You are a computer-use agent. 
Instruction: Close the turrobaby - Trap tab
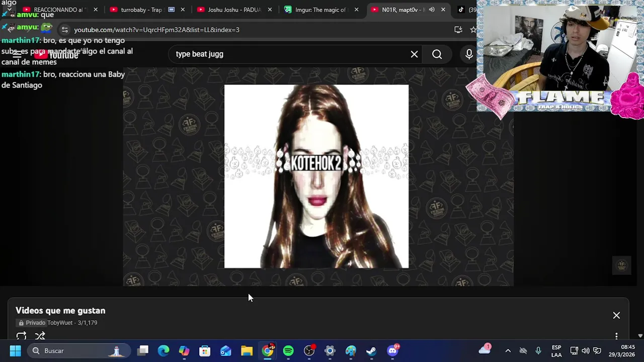click(x=183, y=10)
